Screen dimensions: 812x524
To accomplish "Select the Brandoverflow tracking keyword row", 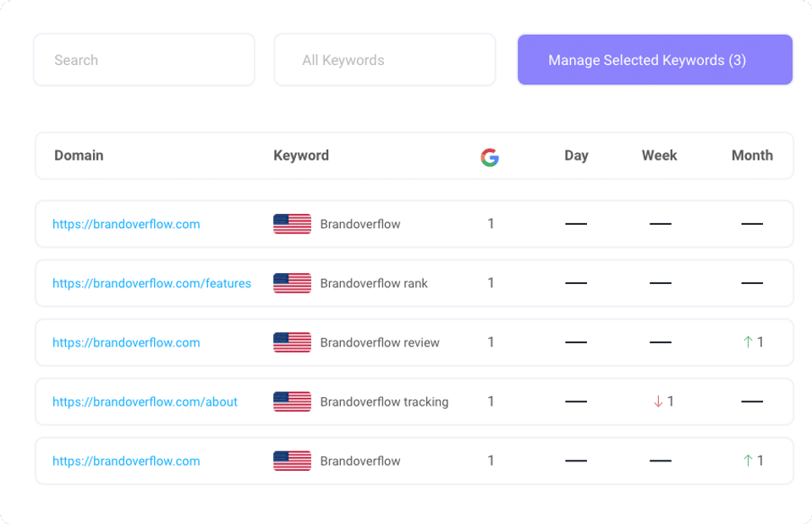I will 384,401.
